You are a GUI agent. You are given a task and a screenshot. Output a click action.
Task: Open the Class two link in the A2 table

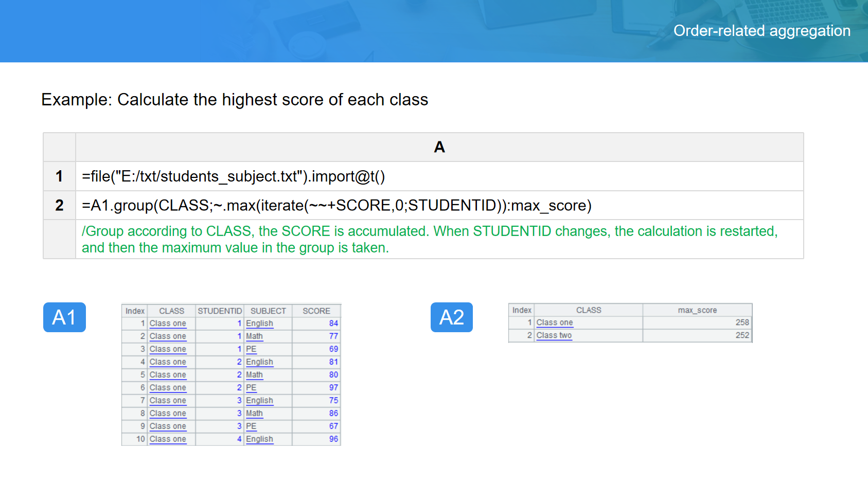(554, 335)
